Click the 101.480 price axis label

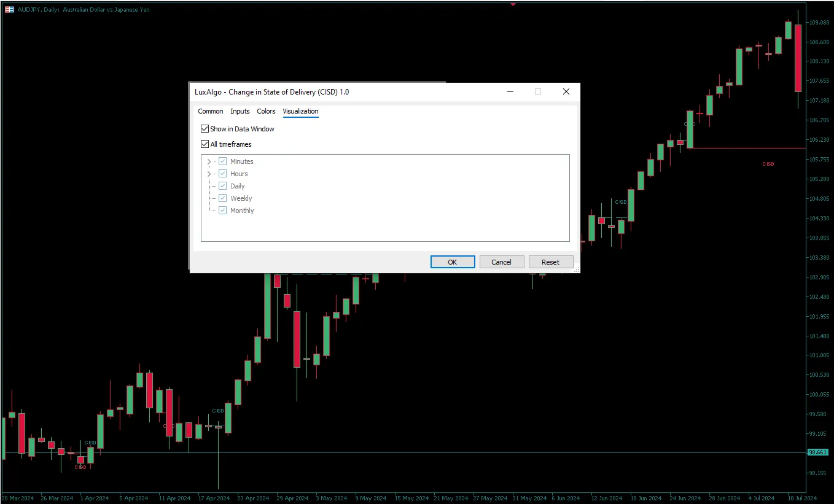pyautogui.click(x=819, y=336)
